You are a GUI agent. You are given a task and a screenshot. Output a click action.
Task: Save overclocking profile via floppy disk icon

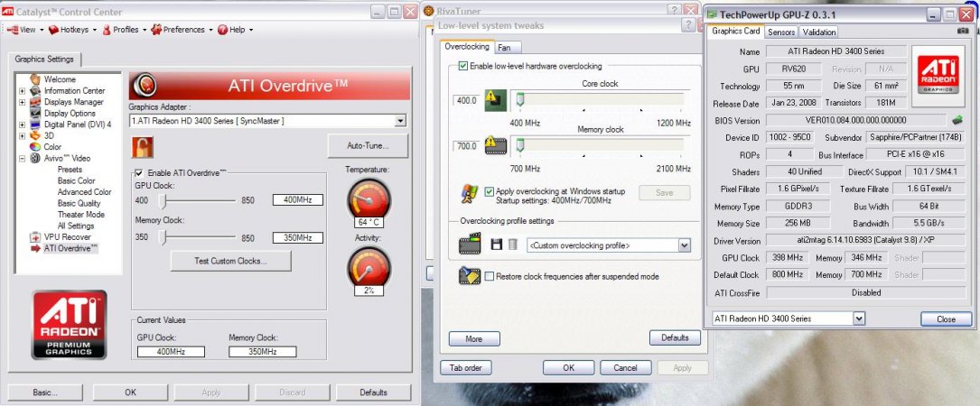(x=497, y=245)
